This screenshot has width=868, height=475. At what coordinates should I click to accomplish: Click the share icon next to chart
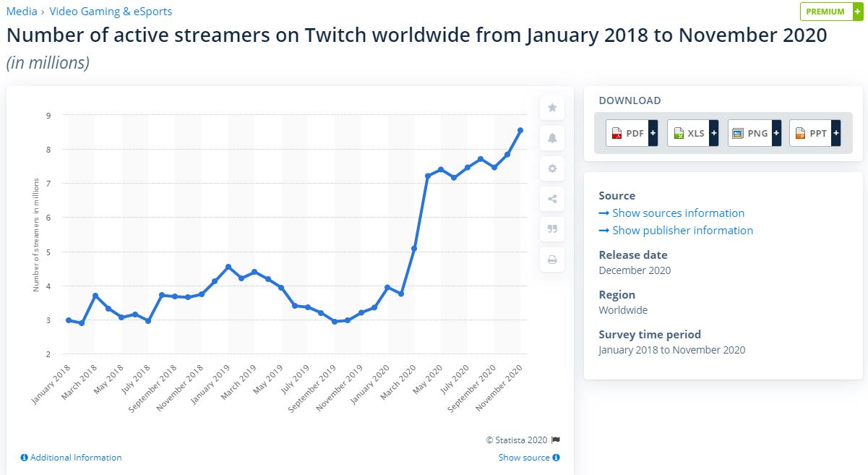click(x=552, y=199)
